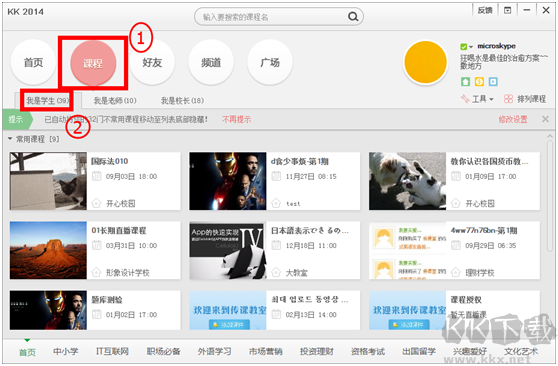Image resolution: width=558 pixels, height=366 pixels.
Task: Open the 教你认识各国货币 course thumbnail
Action: tap(407, 181)
